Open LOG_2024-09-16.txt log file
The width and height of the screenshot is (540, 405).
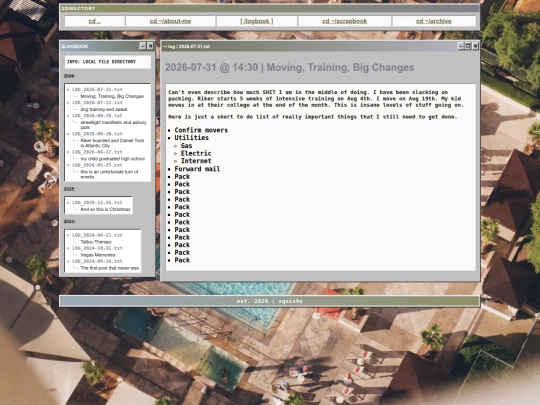(x=97, y=261)
